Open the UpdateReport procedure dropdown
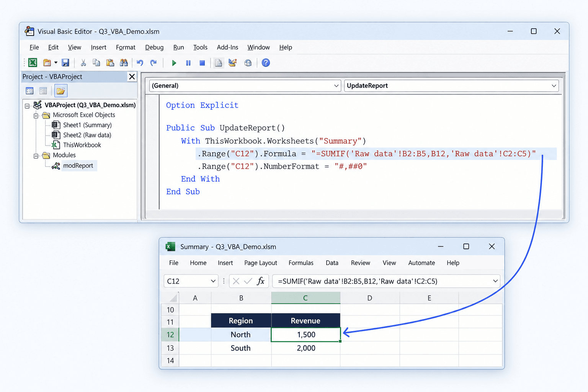The height and width of the screenshot is (392, 588). point(554,86)
